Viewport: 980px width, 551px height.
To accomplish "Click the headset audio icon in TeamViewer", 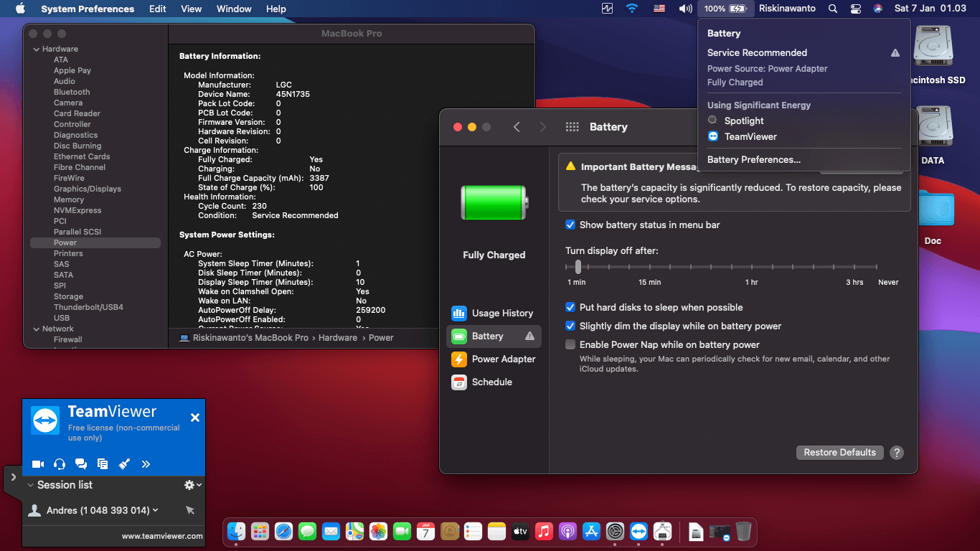I will pyautogui.click(x=60, y=464).
